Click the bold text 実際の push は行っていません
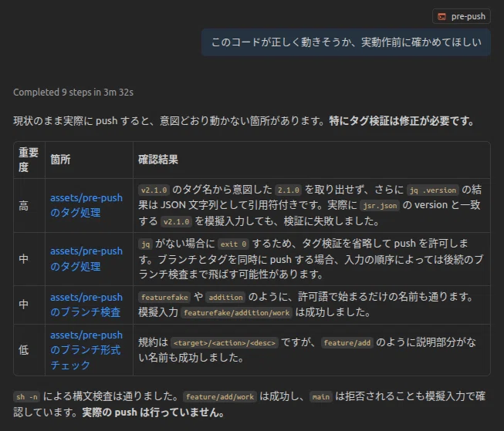 click(x=154, y=412)
